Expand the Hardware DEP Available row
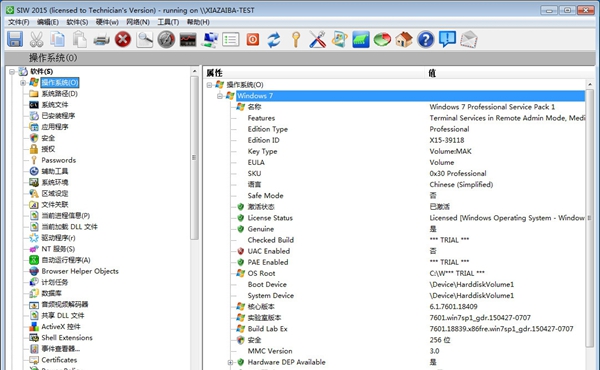Viewport: 600px width, 370px height. point(230,362)
